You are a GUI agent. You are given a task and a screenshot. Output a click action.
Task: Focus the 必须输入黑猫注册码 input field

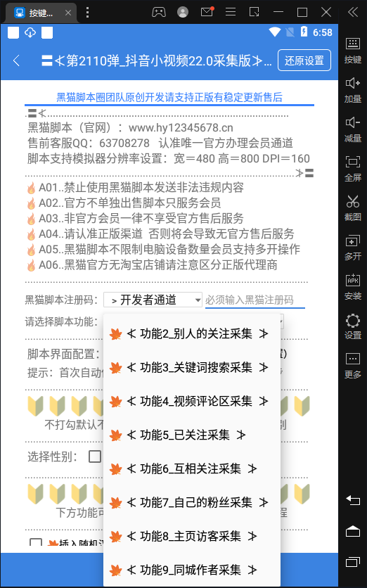coord(255,300)
